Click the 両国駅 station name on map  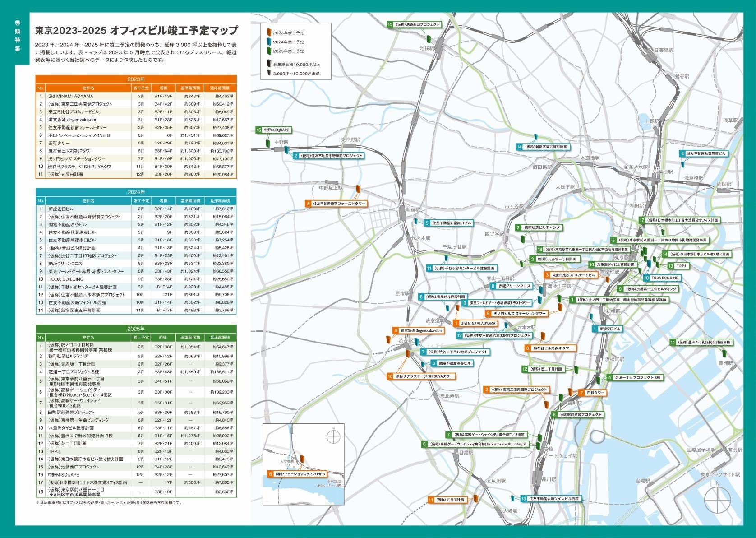click(x=724, y=184)
